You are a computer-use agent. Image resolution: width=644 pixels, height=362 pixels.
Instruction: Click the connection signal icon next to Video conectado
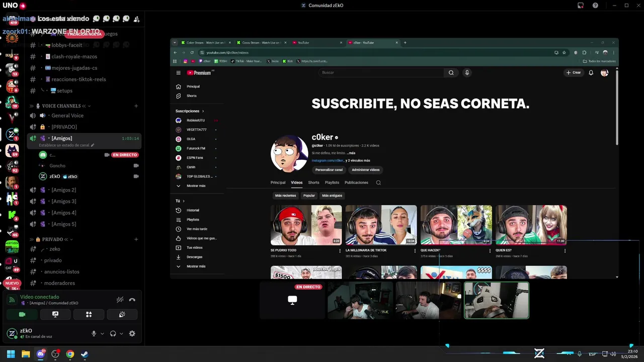12,300
